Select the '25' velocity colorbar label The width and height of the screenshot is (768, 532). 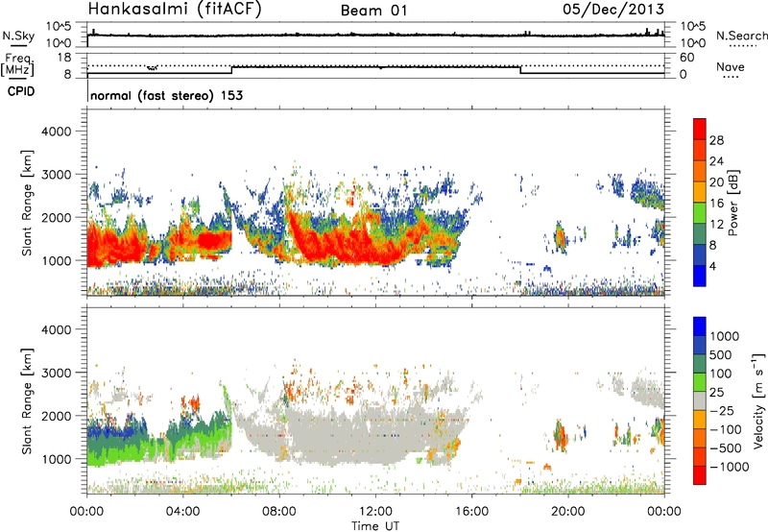point(717,393)
